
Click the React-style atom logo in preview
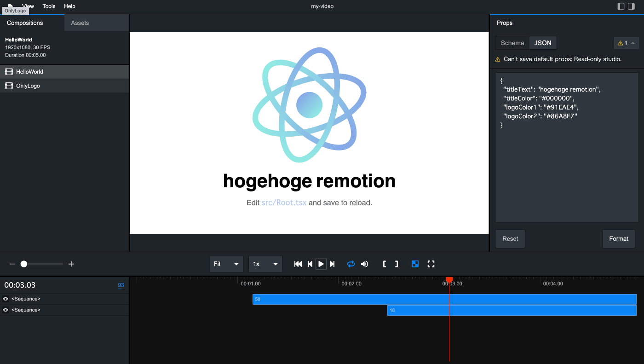click(x=309, y=105)
